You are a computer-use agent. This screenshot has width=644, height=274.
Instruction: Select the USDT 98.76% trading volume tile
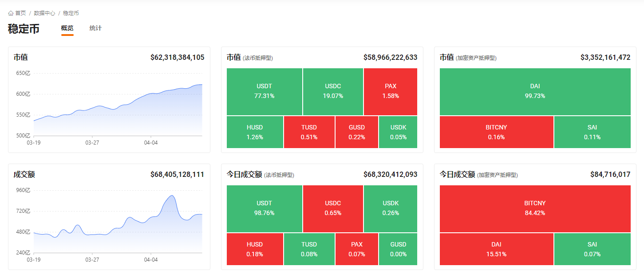[265, 208]
